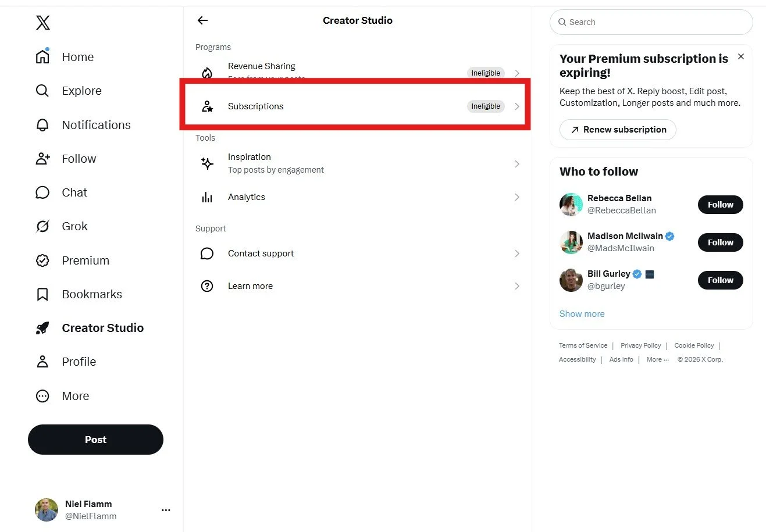Viewport: 766px width, 532px height.
Task: Open Home via house icon
Action: click(x=42, y=56)
